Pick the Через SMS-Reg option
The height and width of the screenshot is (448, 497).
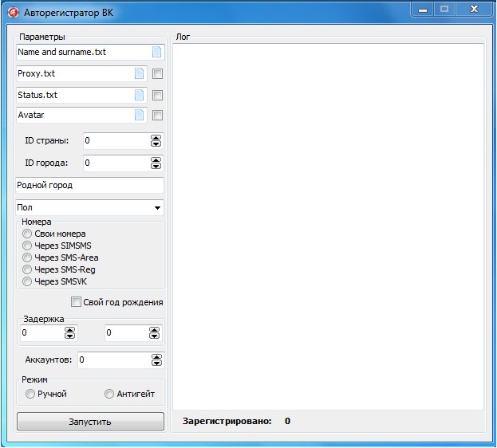click(28, 269)
